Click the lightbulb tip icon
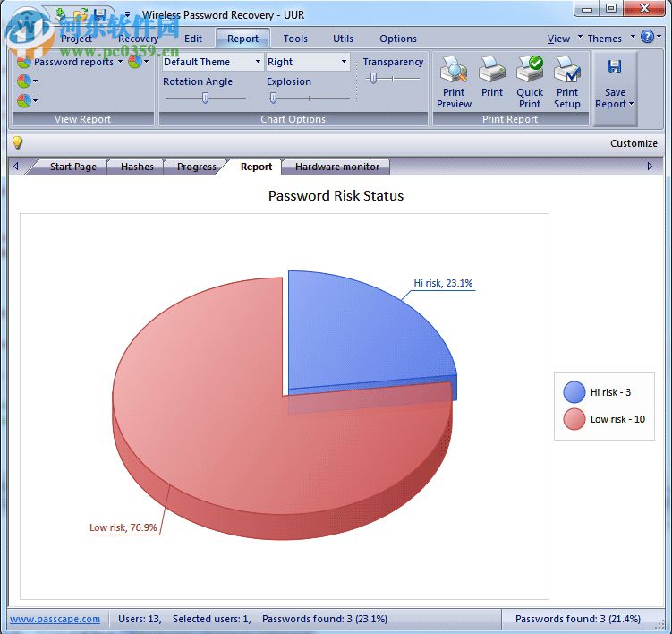Image resolution: width=672 pixels, height=634 pixels. pyautogui.click(x=17, y=143)
